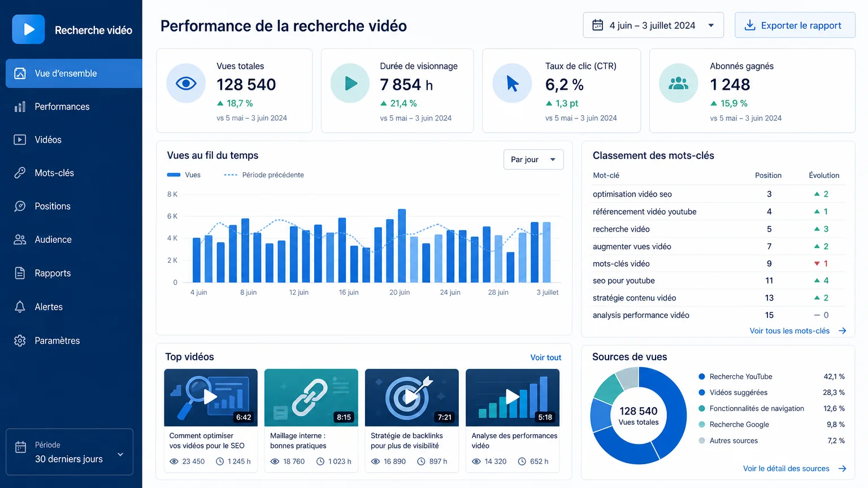Click the group icon on Abonnés gagnés card
The image size is (868, 488).
(x=679, y=84)
